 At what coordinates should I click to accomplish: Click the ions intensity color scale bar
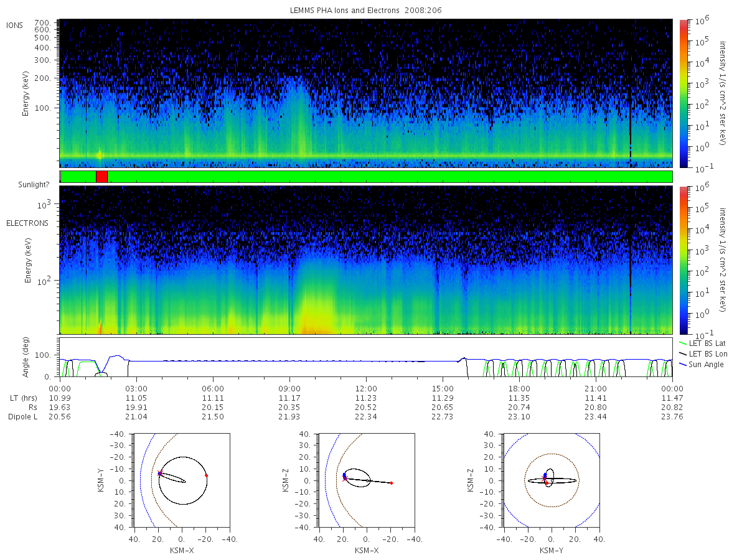(684, 93)
